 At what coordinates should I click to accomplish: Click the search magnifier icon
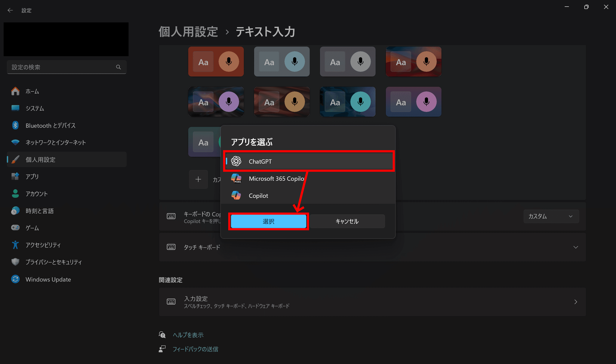[x=118, y=67]
